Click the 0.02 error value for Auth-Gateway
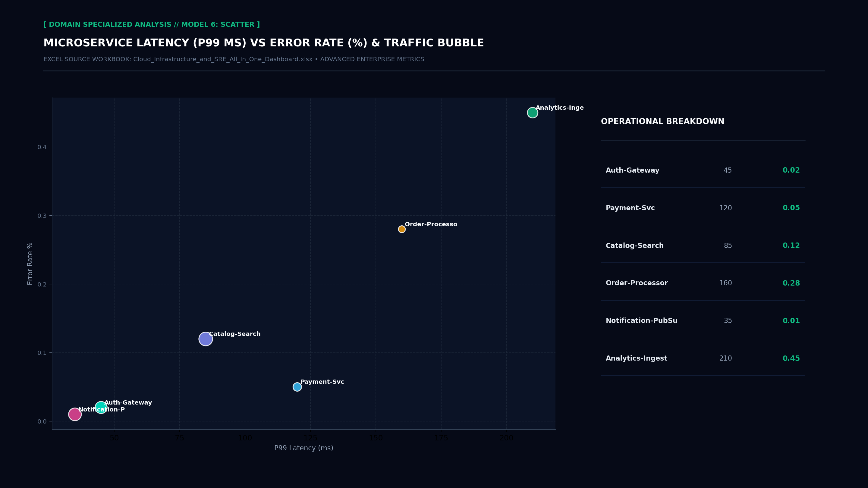Screen dimensions: 868x488 (791, 170)
